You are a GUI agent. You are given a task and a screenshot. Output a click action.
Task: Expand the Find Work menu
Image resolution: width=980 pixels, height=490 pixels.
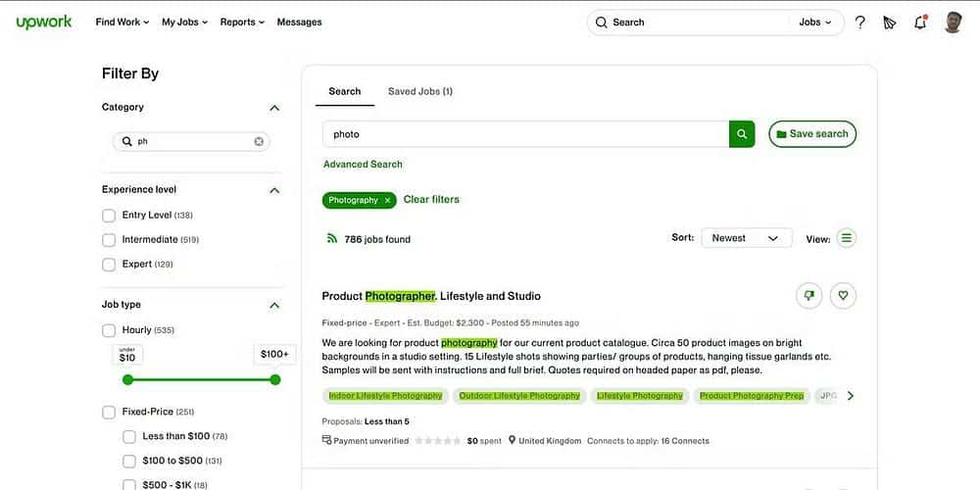click(x=122, y=22)
